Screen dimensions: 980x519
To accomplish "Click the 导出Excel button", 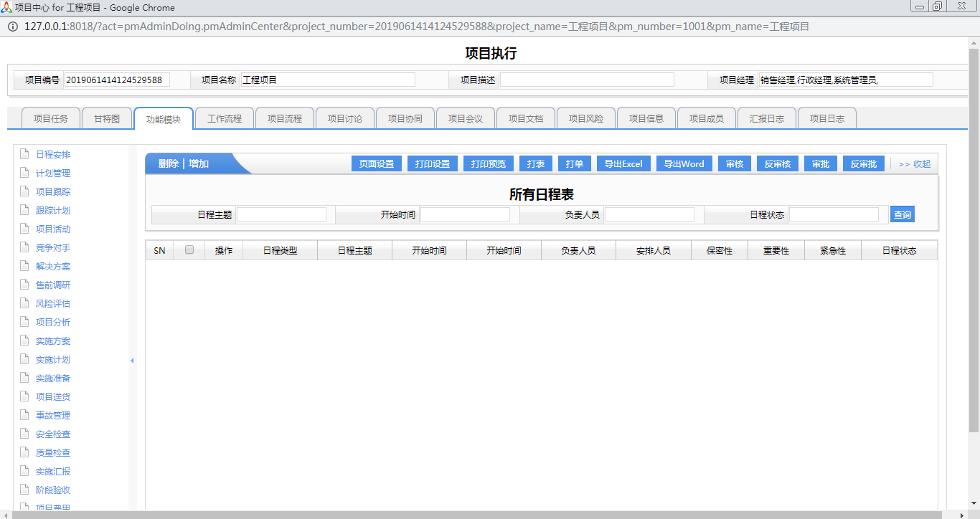I will point(623,164).
